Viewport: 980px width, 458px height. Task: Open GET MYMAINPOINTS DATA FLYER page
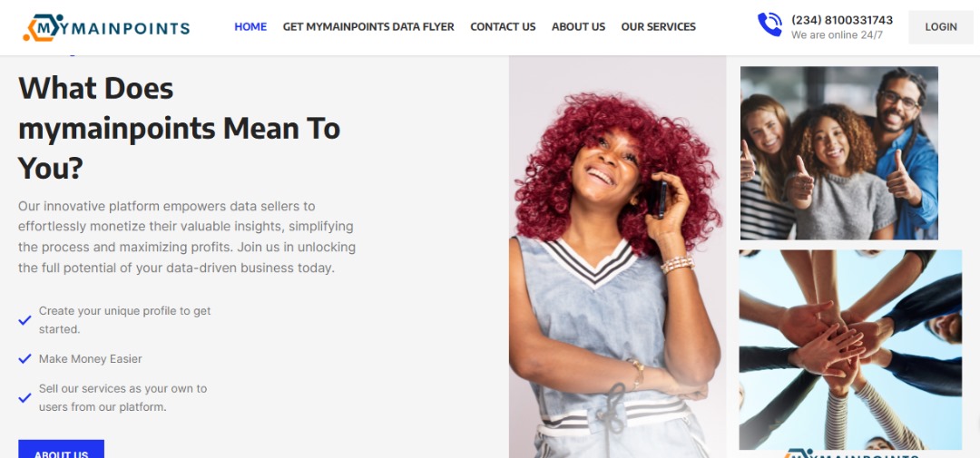click(x=368, y=27)
